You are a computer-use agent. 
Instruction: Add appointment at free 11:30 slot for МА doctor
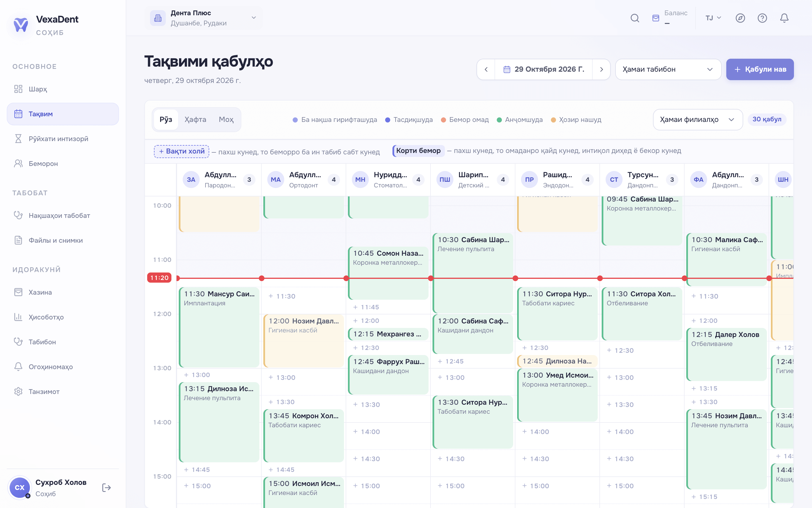pos(303,296)
